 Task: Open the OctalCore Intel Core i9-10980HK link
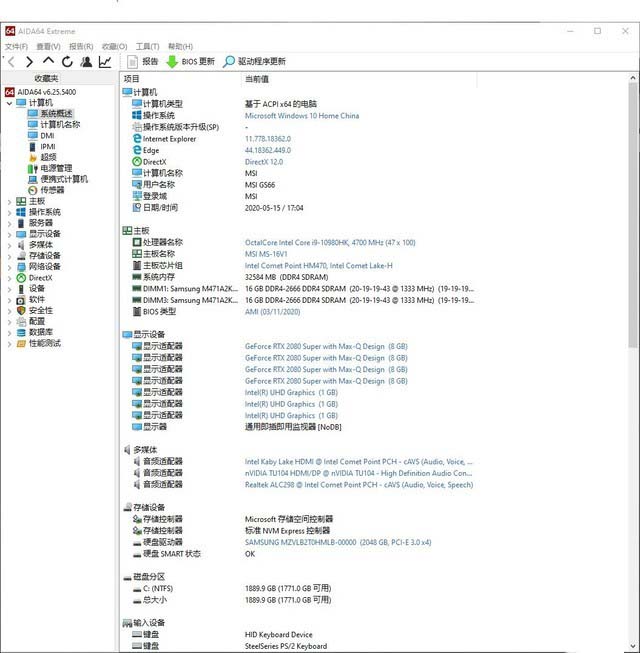point(330,242)
